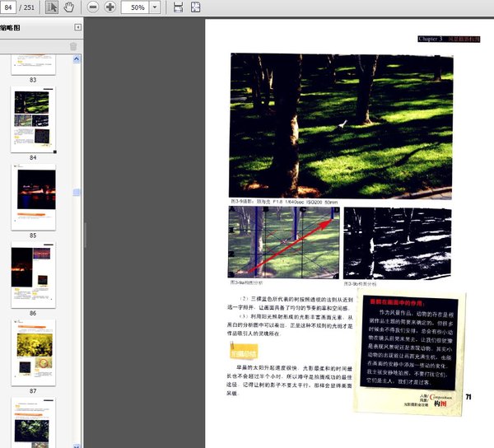
Task: Go to page 86 thumbnail
Action: click(x=33, y=275)
